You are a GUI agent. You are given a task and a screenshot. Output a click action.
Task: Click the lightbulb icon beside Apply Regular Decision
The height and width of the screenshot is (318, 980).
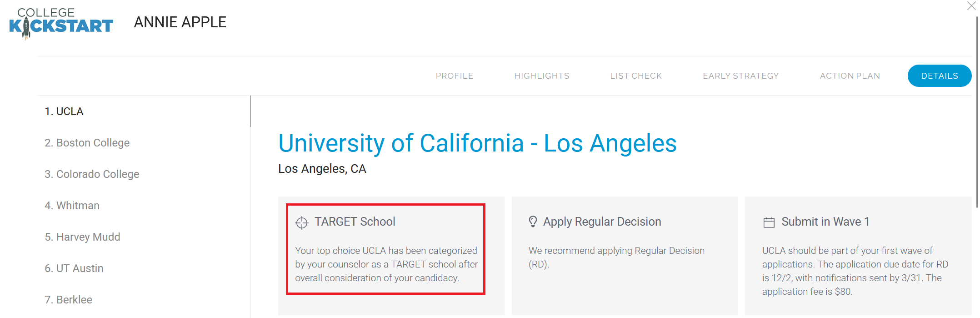pos(533,222)
